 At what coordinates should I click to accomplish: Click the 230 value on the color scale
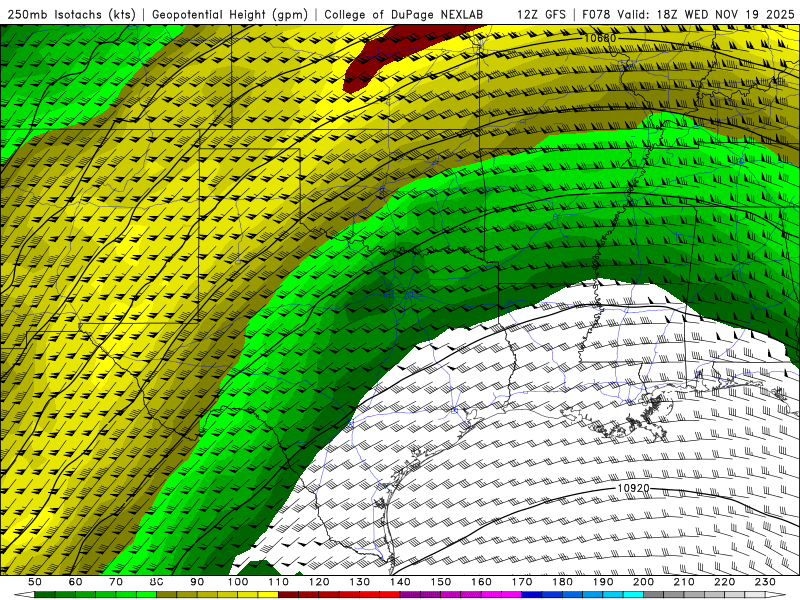point(765,582)
